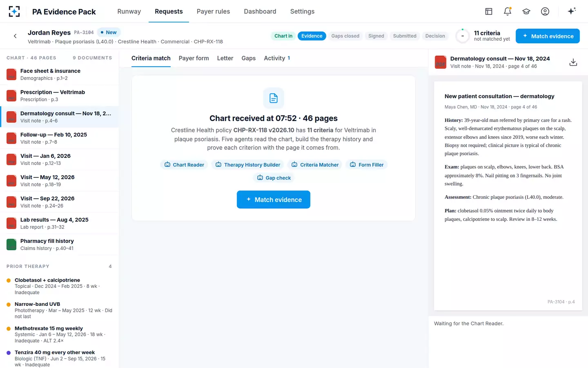Select the Evidence stage pill
588x368 pixels.
click(x=312, y=36)
